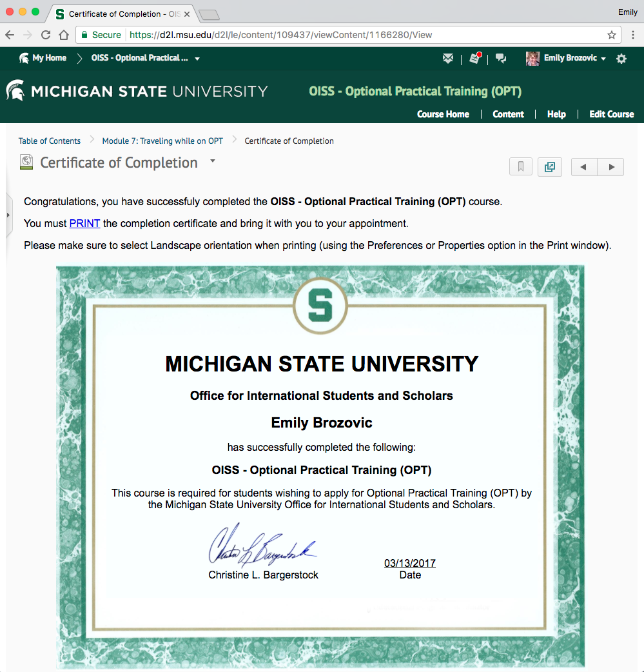
Task: Open the messages envelope icon
Action: [448, 59]
